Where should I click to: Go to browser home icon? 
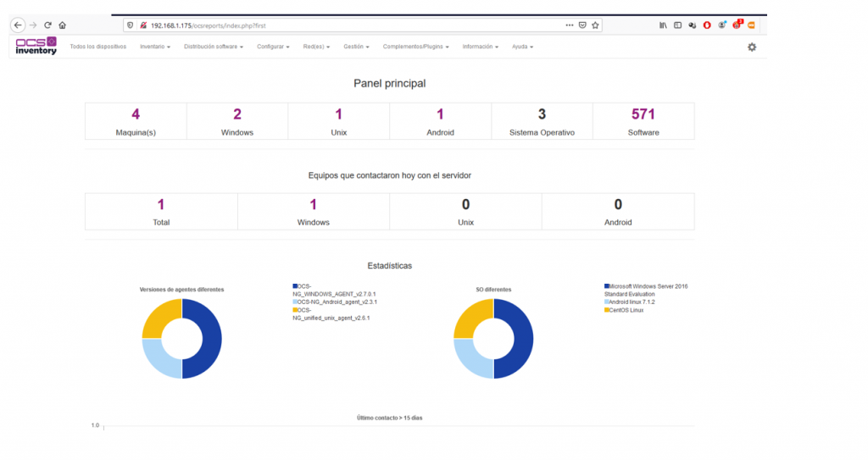point(63,25)
